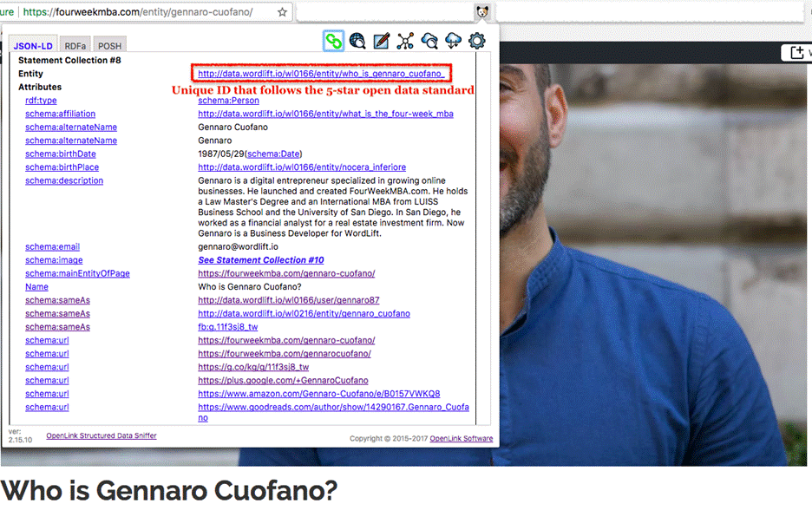Screen dimensions: 812x517
Task: Click the network graph nodes icon
Action: [x=405, y=41]
